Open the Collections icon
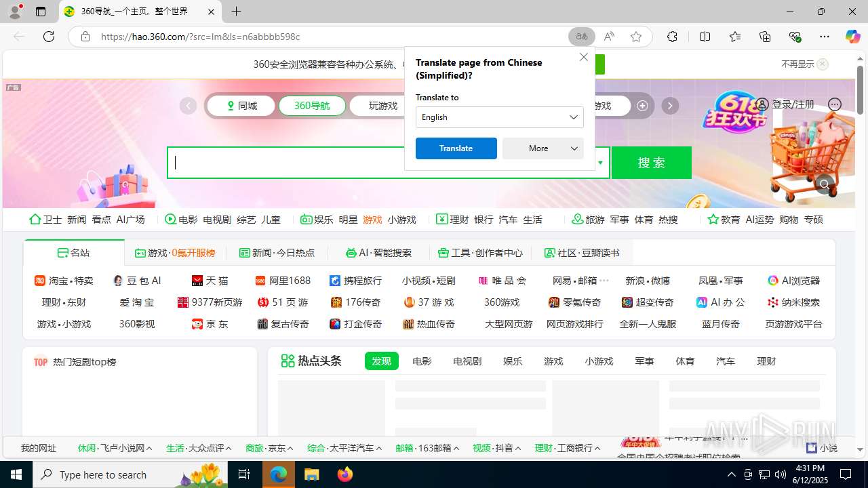Screen dimensions: 868x488 765,37
